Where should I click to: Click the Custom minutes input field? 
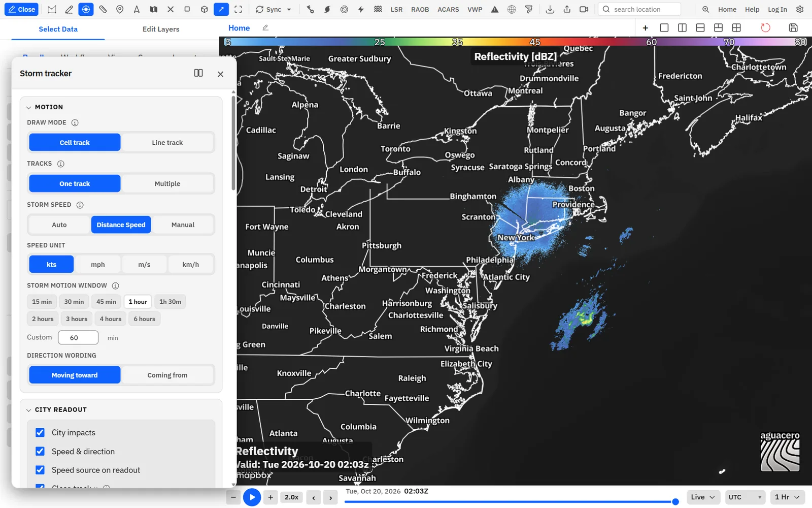[x=78, y=337]
